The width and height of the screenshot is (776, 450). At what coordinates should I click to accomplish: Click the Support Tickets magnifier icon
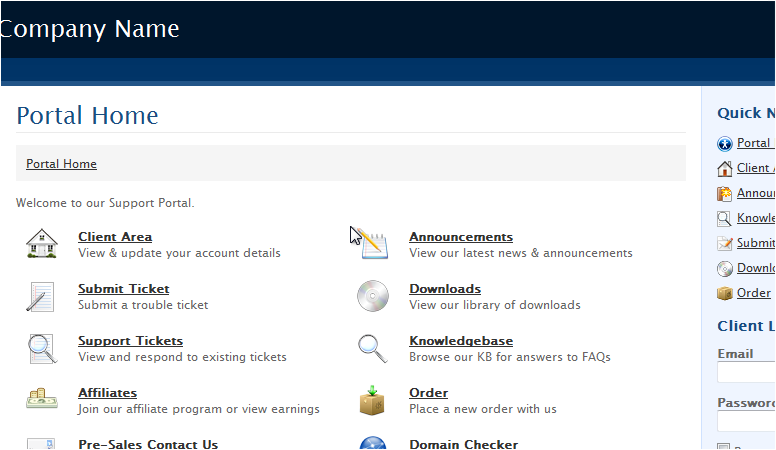42,349
